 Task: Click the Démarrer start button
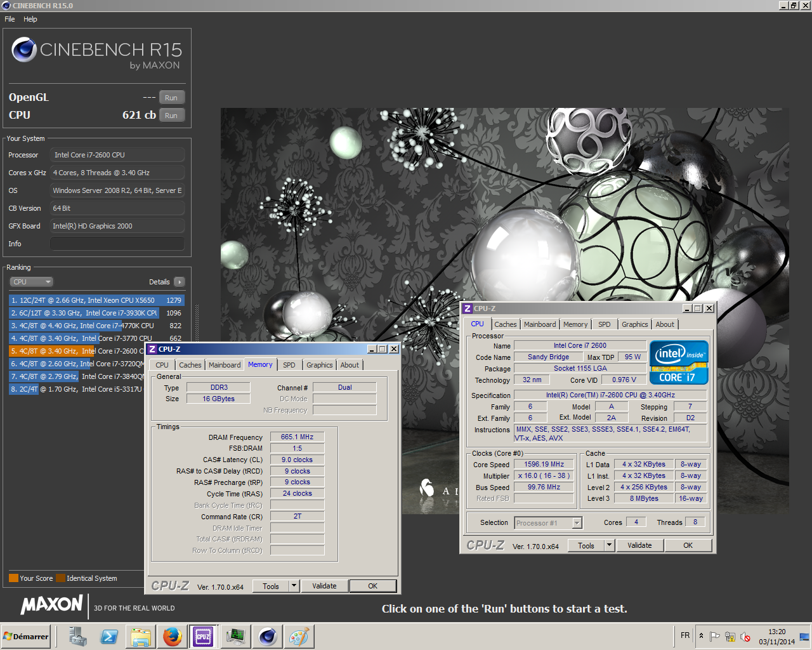click(x=26, y=637)
